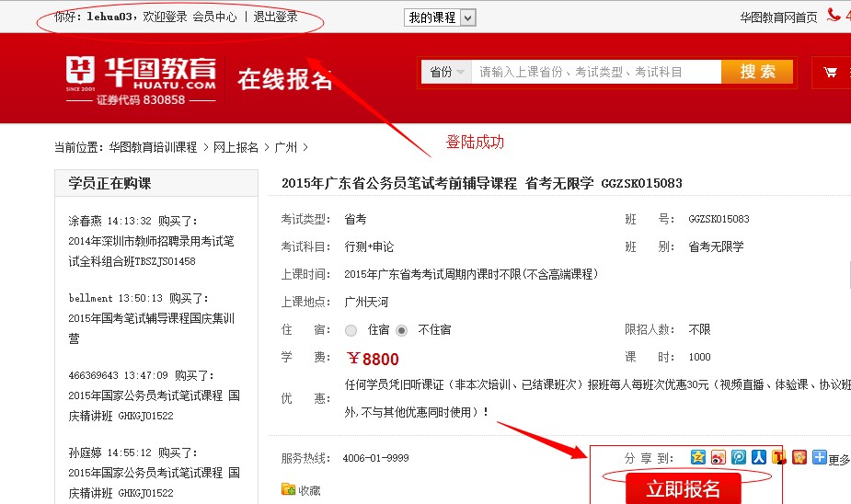Viewport: 851px width, 504px height.
Task: Click the username lehua03
Action: click(x=109, y=17)
